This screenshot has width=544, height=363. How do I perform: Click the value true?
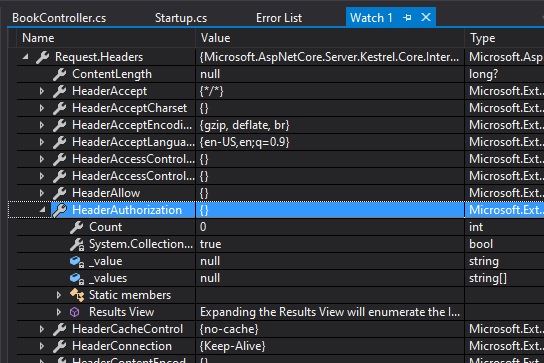pos(211,244)
